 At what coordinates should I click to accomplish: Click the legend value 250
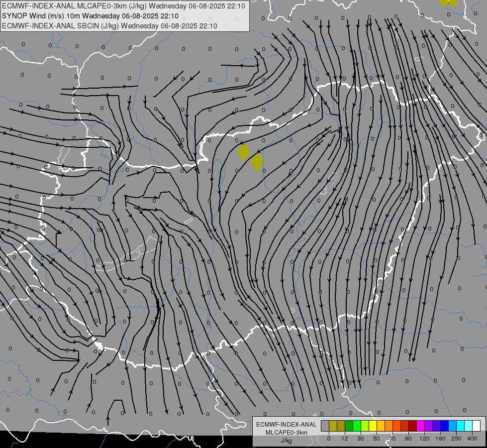(x=456, y=439)
